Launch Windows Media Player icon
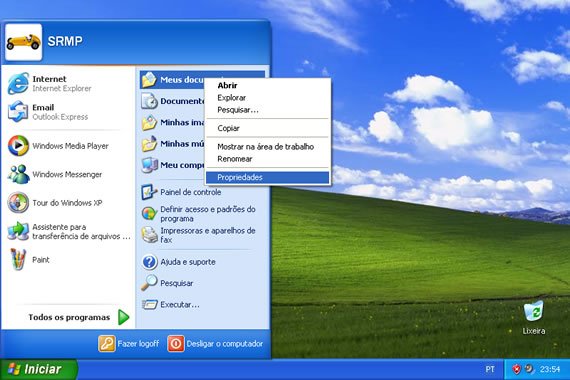570x380 pixels. tap(18, 145)
